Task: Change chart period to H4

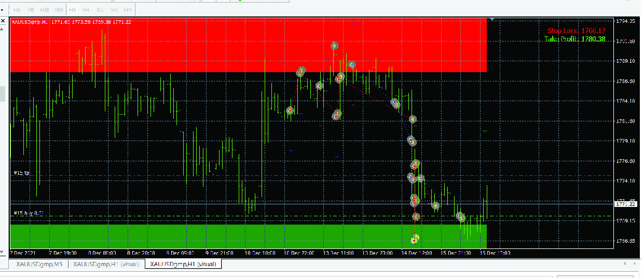Action: tap(86, 10)
